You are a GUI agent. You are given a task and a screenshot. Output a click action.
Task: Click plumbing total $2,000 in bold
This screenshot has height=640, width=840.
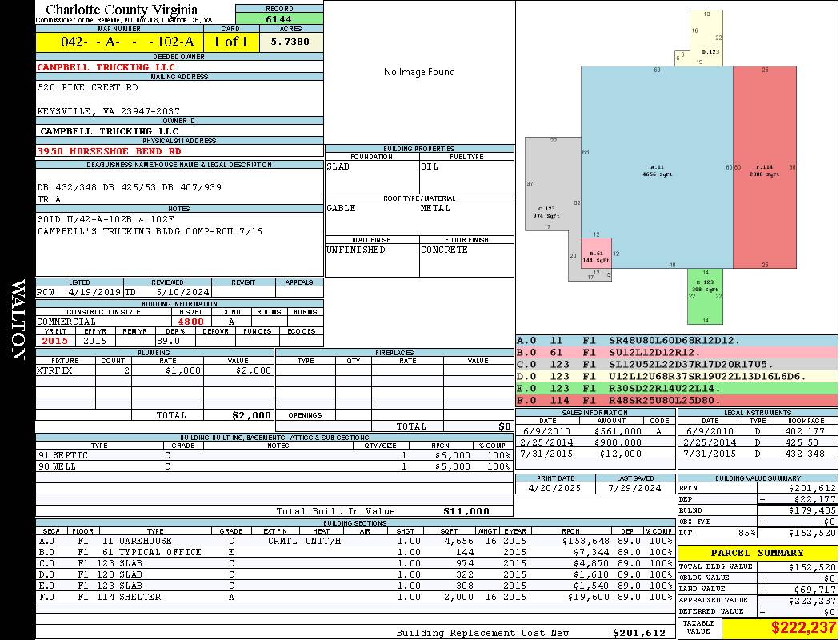[252, 415]
